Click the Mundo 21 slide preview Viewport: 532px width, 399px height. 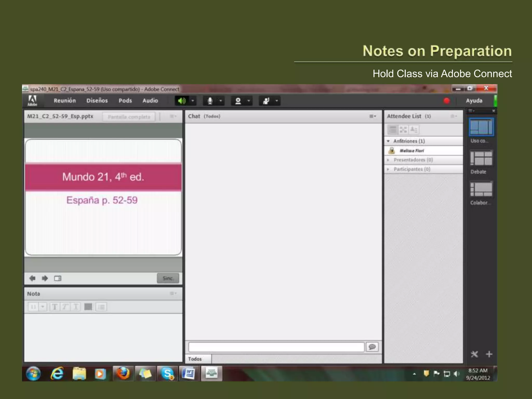[103, 197]
